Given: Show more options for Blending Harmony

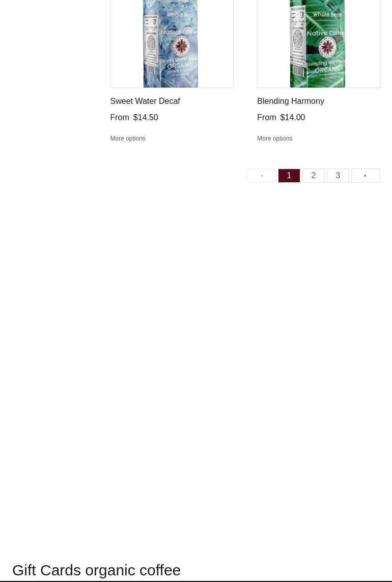Looking at the screenshot, I should pos(275,138).
